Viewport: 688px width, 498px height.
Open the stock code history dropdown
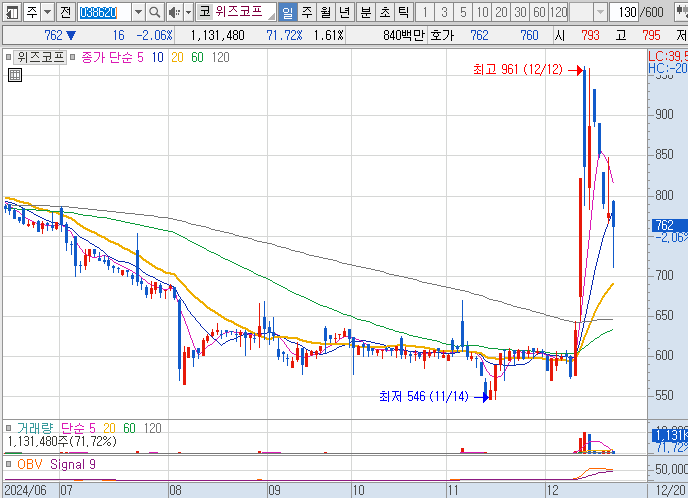(x=138, y=12)
